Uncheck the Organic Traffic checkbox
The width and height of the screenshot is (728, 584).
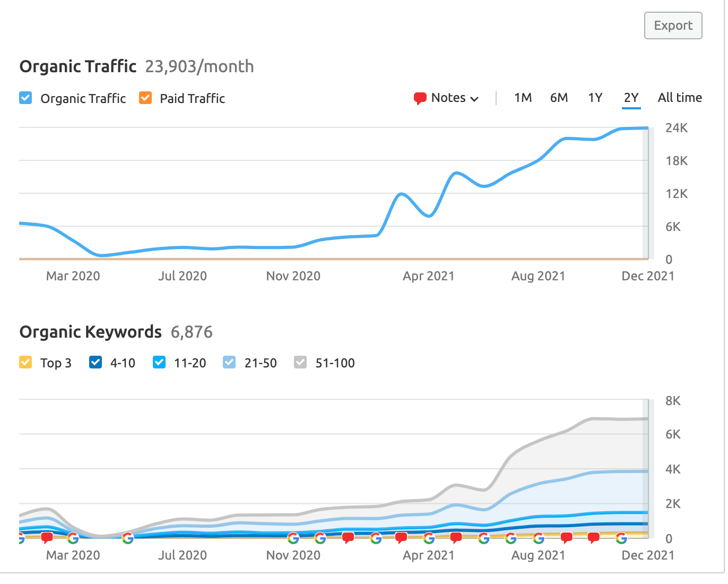(x=25, y=98)
